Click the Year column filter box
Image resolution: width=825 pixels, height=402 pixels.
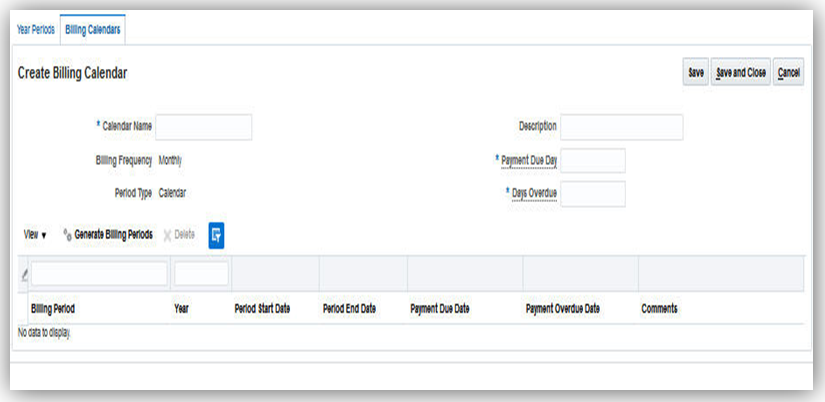(x=201, y=274)
